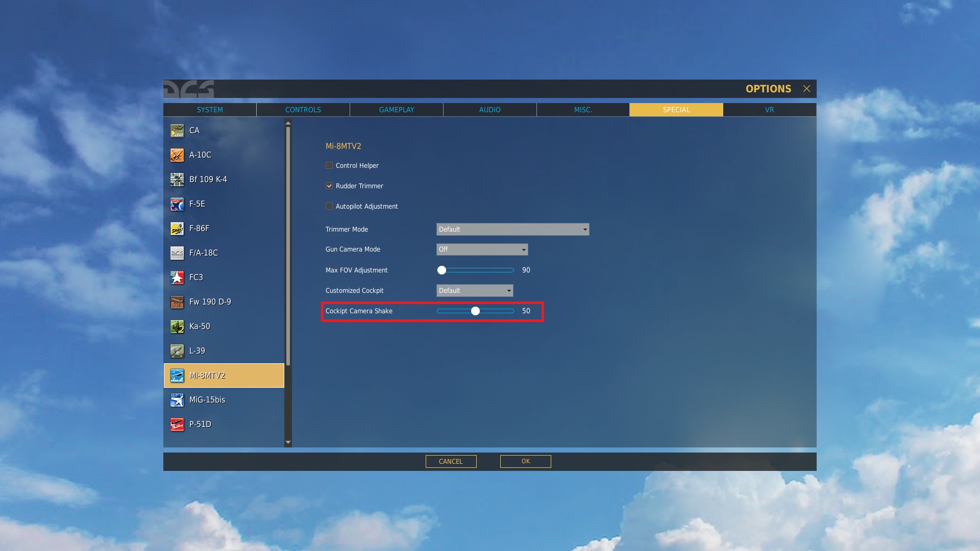Image resolution: width=980 pixels, height=551 pixels.
Task: Click the Cockpit Camera Shake slider handle
Action: click(475, 311)
